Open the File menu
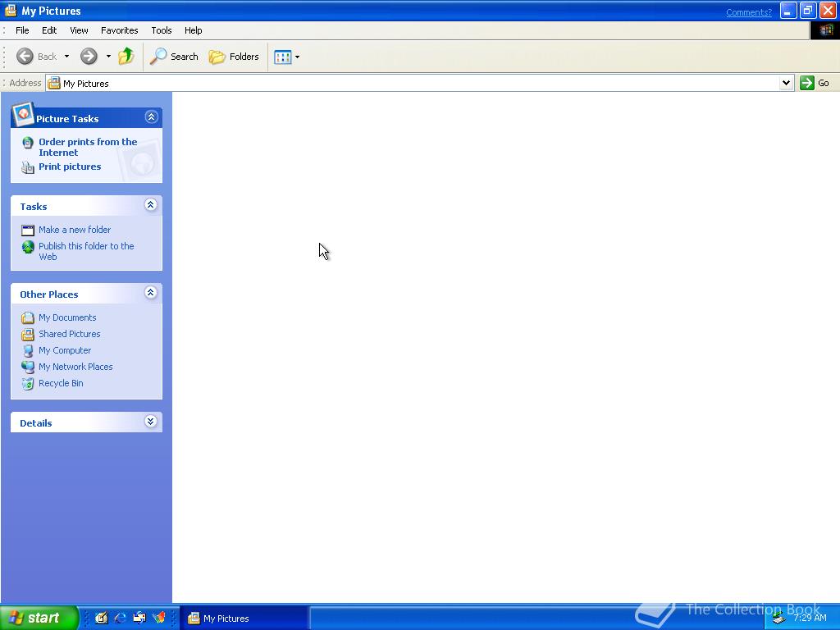Image resolution: width=840 pixels, height=630 pixels. [22, 30]
